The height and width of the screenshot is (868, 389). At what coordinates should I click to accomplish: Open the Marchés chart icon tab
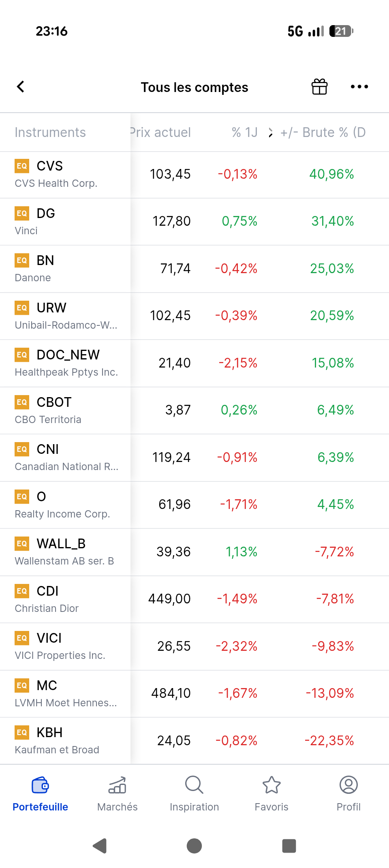pos(118,785)
